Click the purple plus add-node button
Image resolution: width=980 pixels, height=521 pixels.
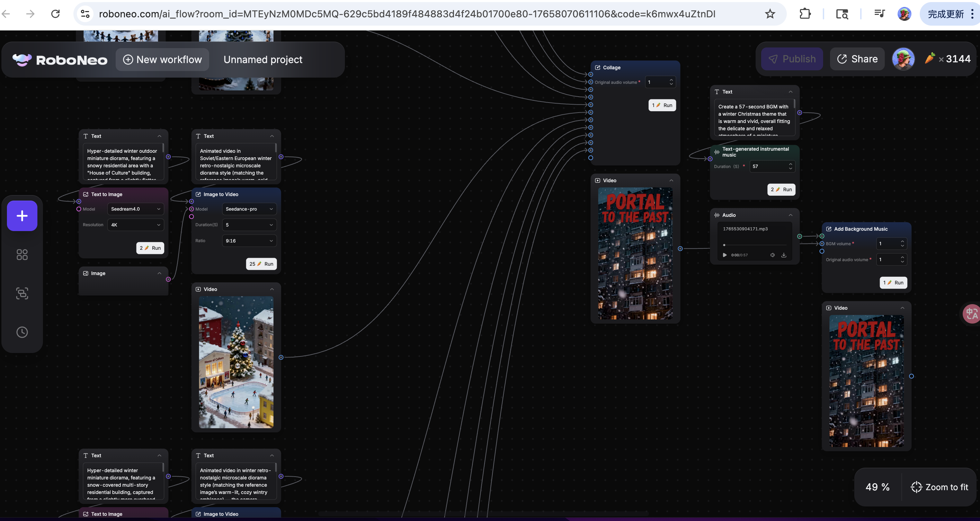pyautogui.click(x=22, y=216)
